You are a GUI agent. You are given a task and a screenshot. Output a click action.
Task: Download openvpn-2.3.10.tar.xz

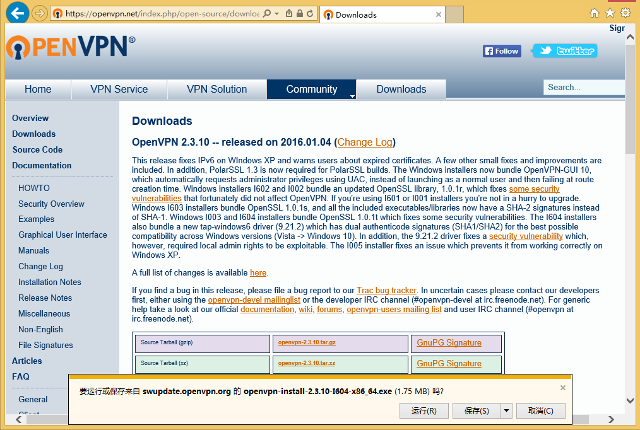[307, 363]
